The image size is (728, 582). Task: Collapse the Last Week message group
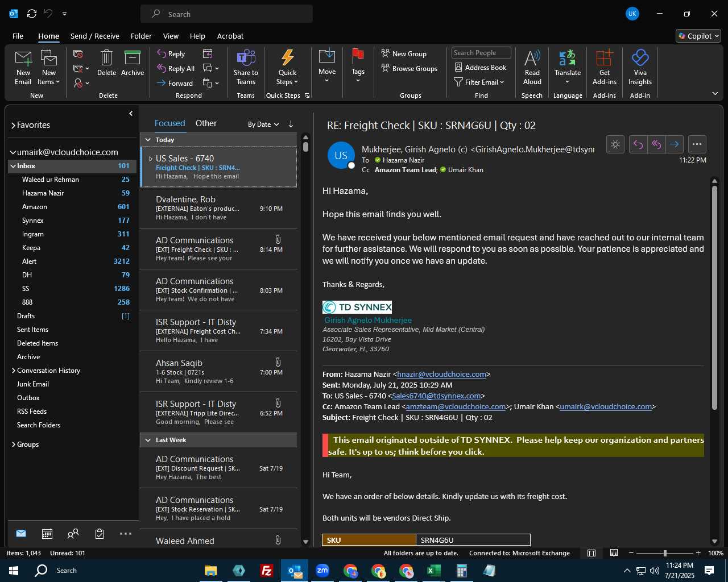point(148,440)
